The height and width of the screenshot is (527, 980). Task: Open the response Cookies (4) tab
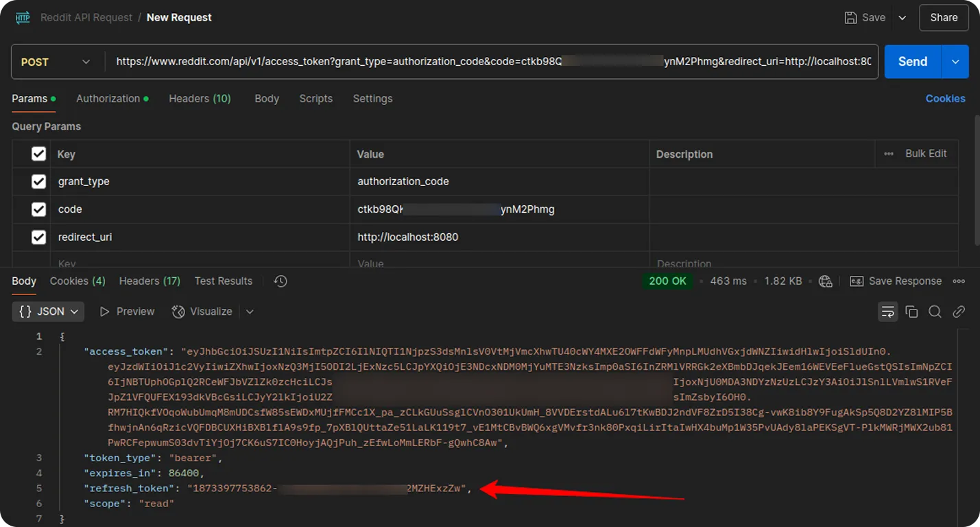click(x=77, y=281)
